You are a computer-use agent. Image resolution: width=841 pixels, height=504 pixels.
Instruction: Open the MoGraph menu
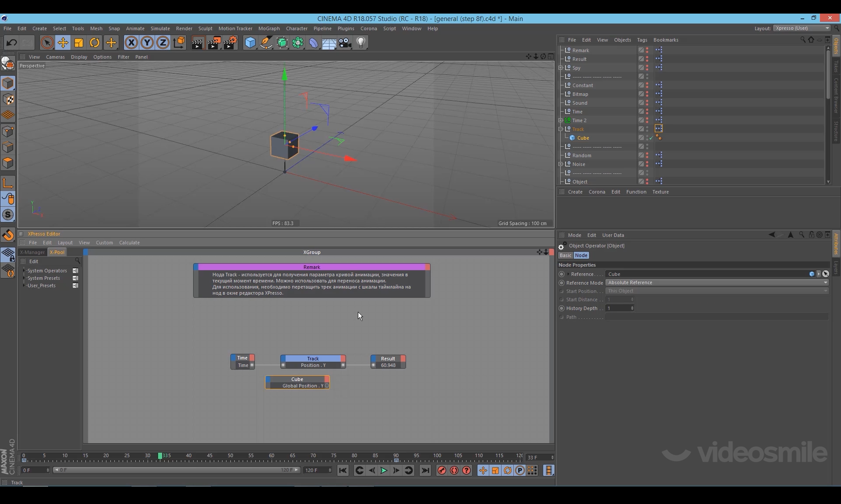pos(269,28)
